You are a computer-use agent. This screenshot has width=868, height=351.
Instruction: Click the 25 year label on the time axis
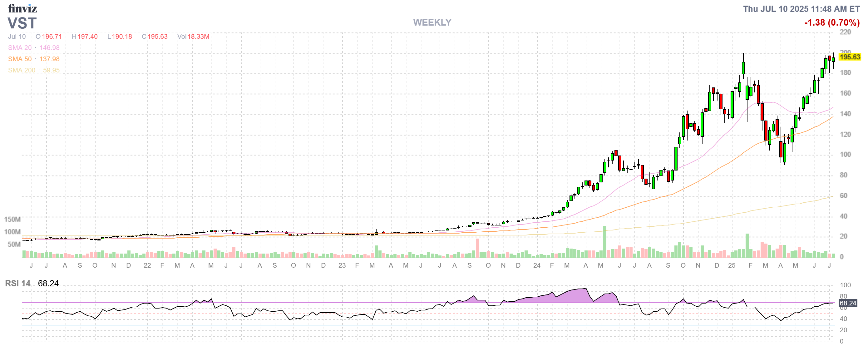(x=732, y=265)
